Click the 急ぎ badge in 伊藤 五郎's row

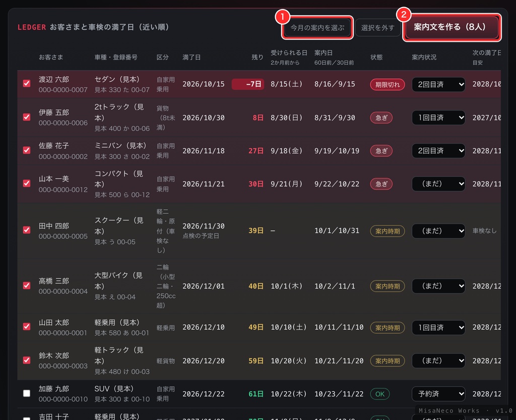(381, 118)
